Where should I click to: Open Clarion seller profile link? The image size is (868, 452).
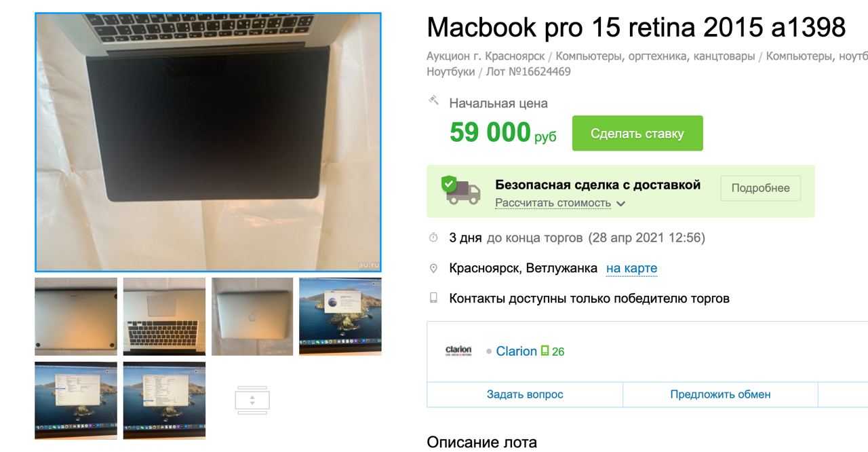coord(516,351)
